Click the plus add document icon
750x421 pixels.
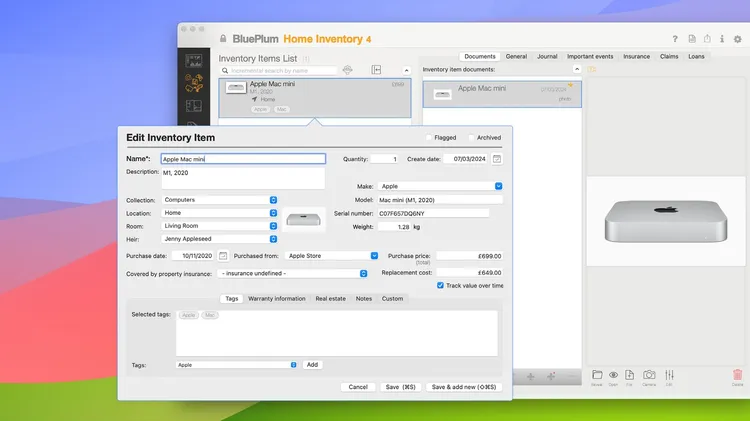(530, 377)
